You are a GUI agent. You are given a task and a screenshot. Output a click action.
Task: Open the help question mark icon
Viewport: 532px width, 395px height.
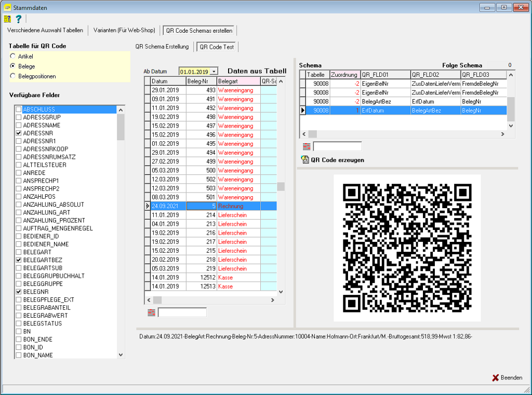pyautogui.click(x=18, y=19)
